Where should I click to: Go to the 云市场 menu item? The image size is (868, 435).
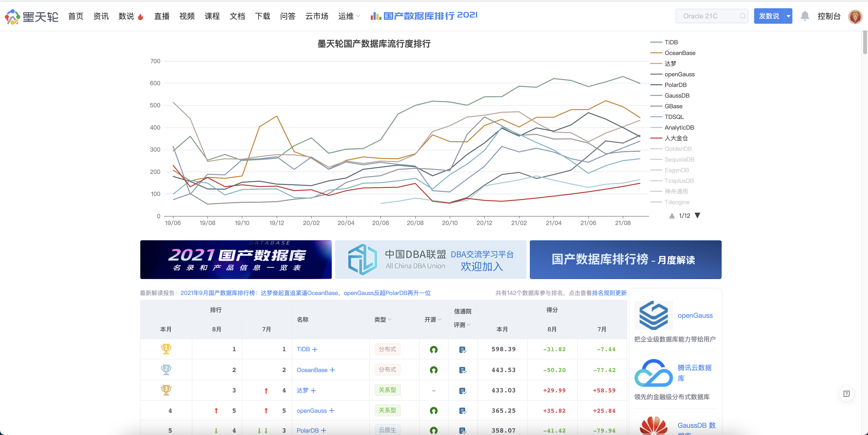point(316,16)
